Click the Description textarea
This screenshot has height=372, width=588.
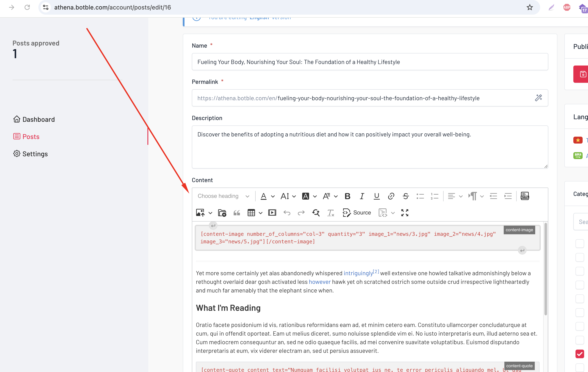pos(370,147)
